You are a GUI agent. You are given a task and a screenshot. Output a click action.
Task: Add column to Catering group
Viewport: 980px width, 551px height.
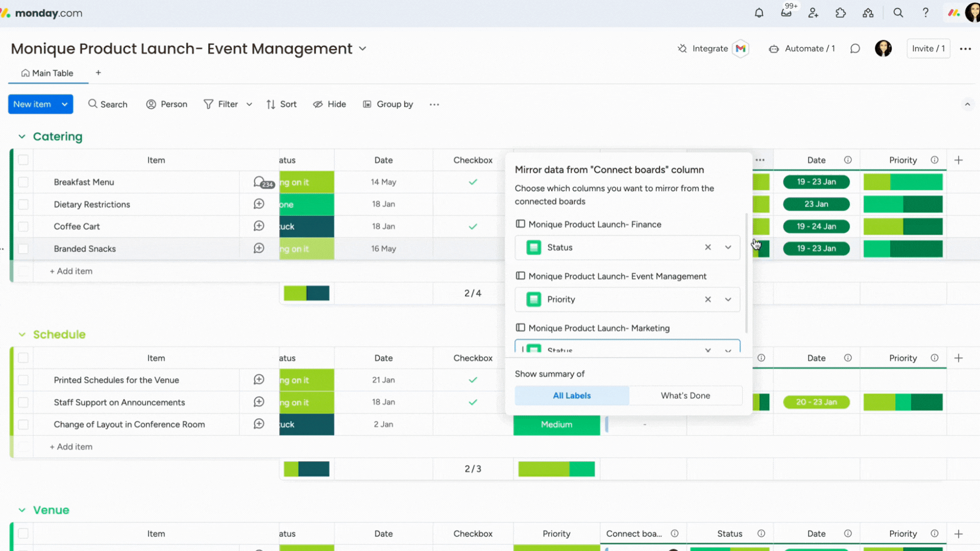tap(959, 160)
